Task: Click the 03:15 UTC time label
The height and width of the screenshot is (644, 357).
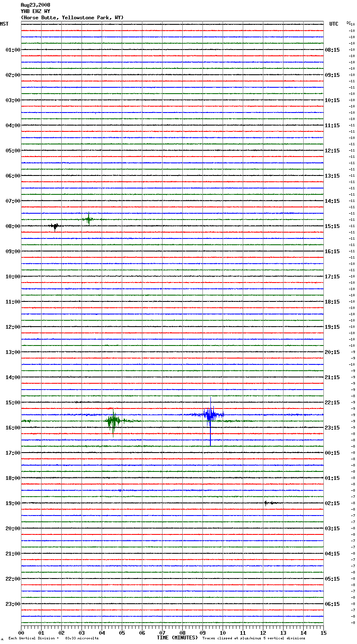Action: pyautogui.click(x=332, y=529)
